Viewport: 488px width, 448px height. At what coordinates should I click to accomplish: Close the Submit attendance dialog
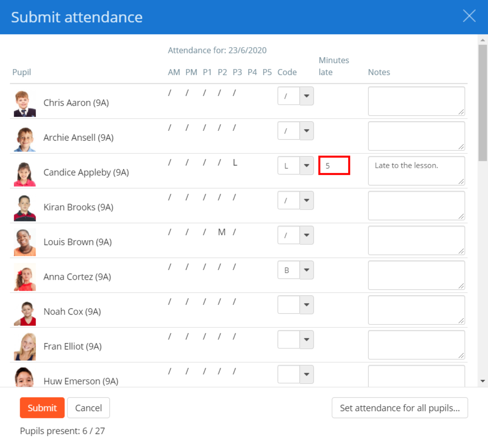point(469,16)
